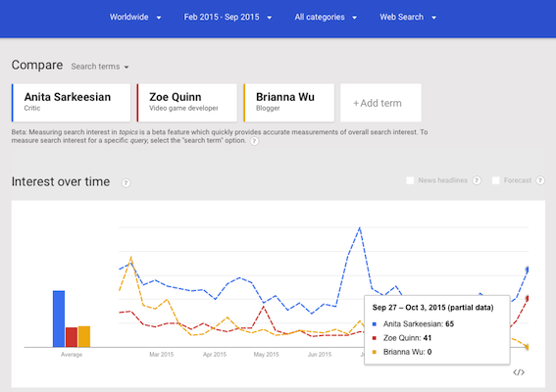Open the Search terms compare dropdown
556x392 pixels.
[x=100, y=67]
